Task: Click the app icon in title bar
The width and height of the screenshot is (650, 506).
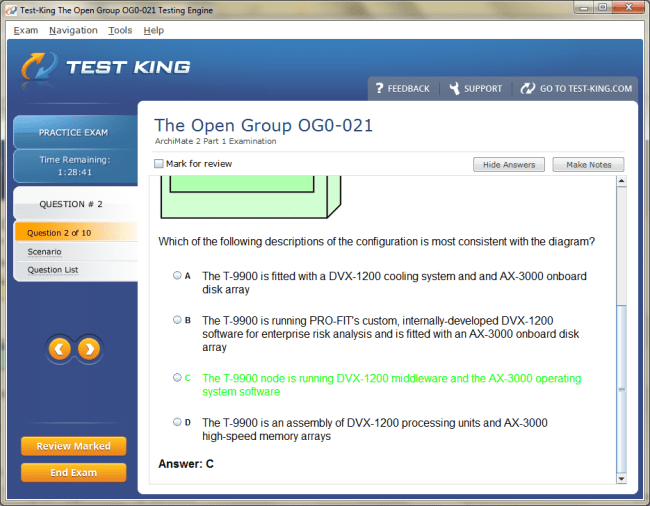Action: pos(11,10)
